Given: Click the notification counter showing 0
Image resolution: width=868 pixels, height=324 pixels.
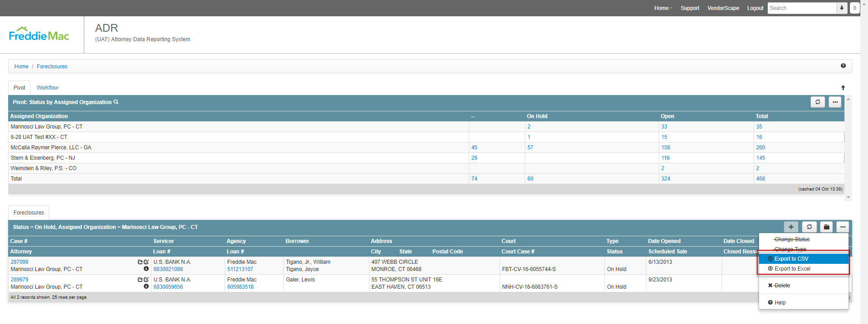Looking at the screenshot, I should 854,8.
